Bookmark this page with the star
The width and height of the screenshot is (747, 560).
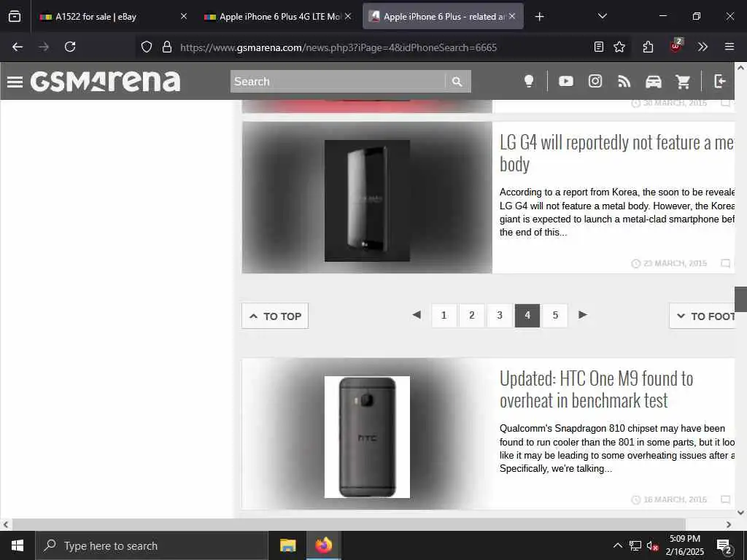click(x=619, y=47)
